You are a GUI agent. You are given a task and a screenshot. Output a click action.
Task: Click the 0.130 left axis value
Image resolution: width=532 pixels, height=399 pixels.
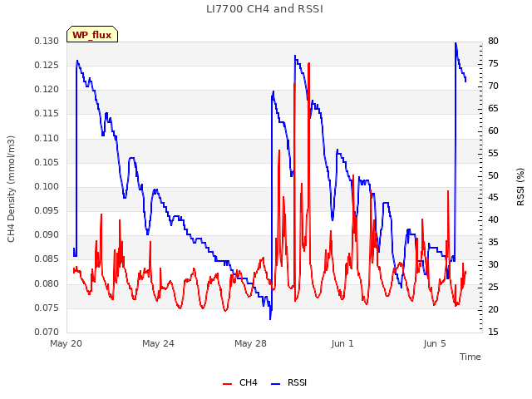point(47,42)
